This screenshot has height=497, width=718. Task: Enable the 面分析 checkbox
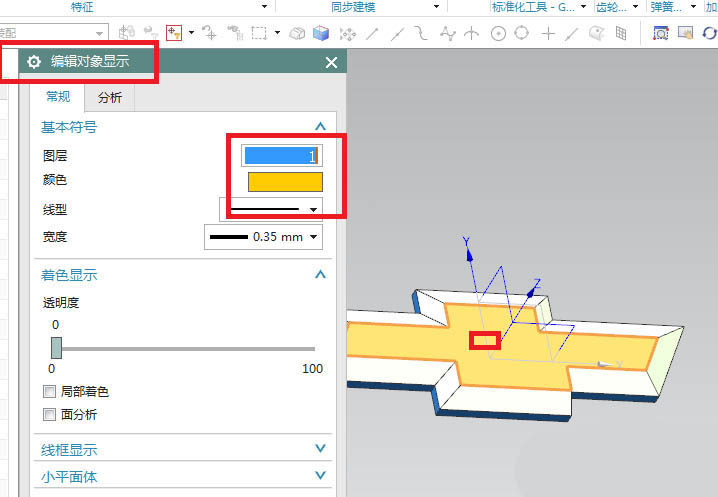(49, 415)
